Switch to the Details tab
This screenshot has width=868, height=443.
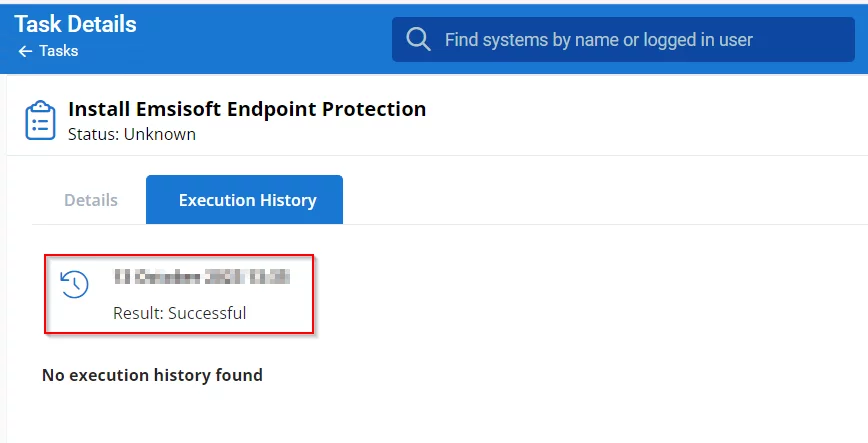(x=91, y=200)
